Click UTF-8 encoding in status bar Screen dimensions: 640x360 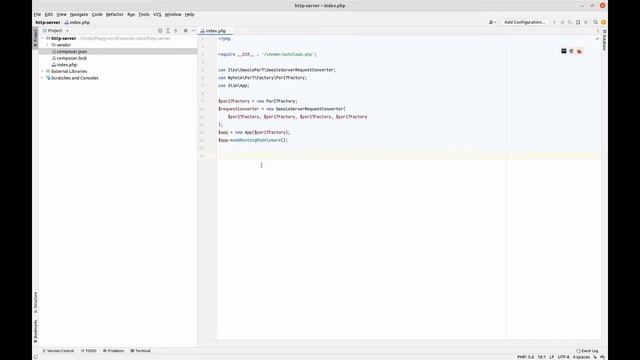click(563, 357)
